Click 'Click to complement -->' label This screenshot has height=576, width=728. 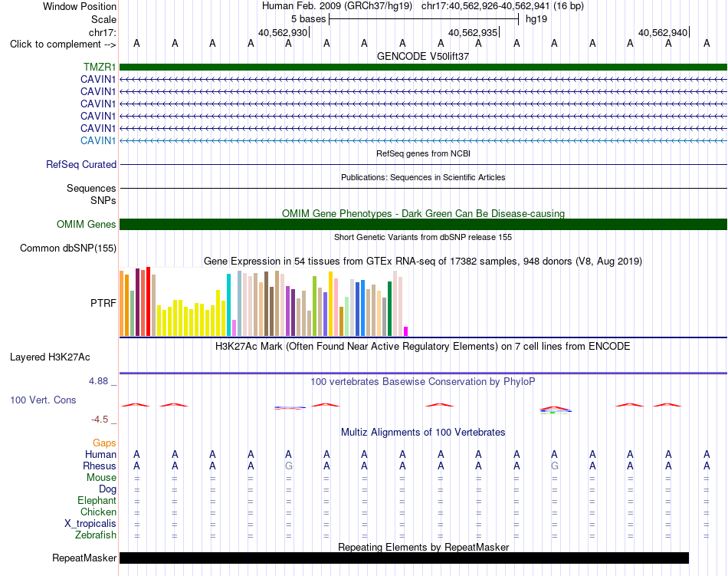[63, 44]
